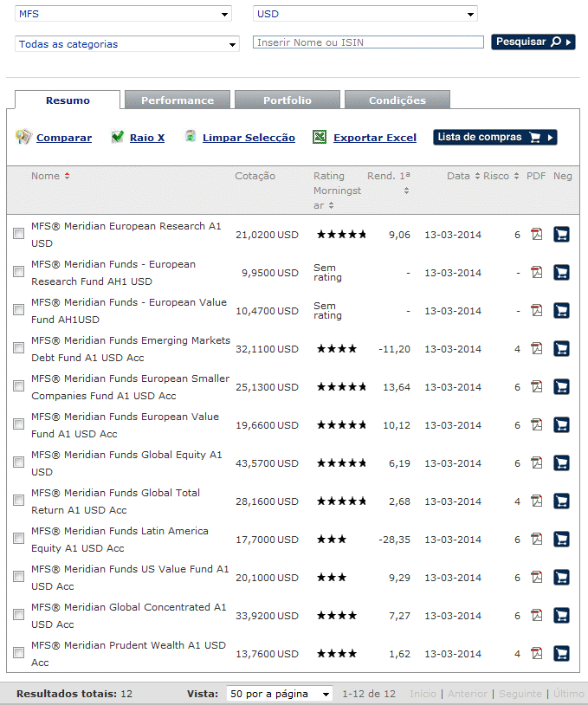Open the Condições tab
The image size is (588, 705).
point(397,100)
